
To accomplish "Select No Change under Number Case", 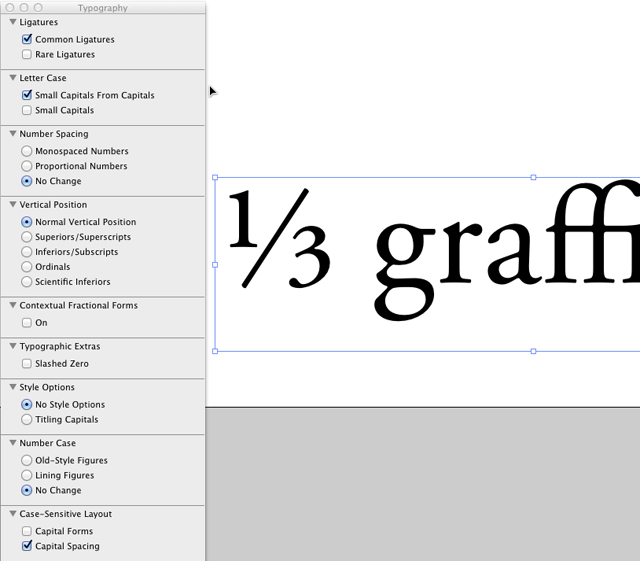I will [27, 490].
